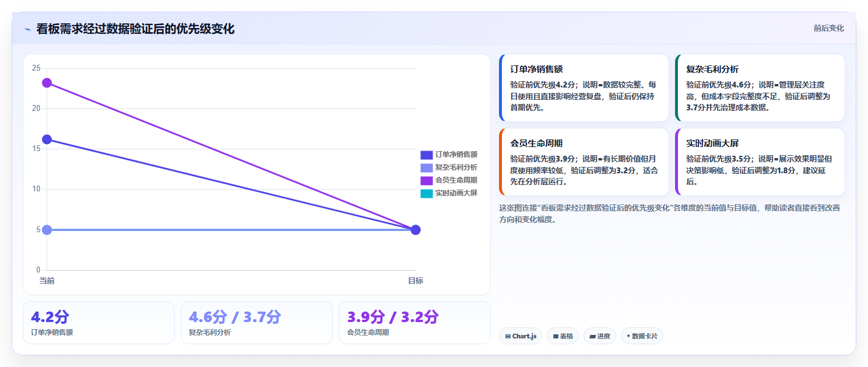This screenshot has height=367, width=868.
Task: Click the y-axis value 15
Action: click(x=36, y=149)
